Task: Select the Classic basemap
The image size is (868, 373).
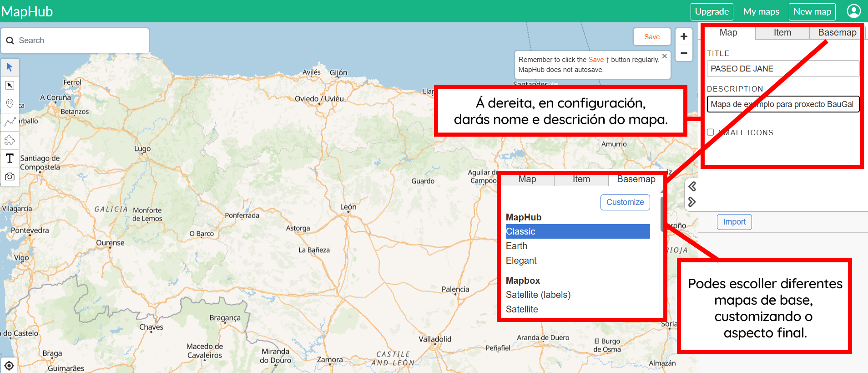Action: pyautogui.click(x=578, y=231)
